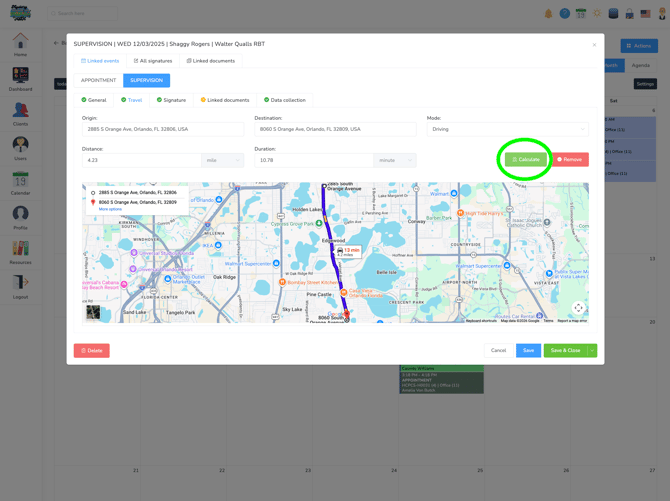Open Linked documents tab with orange indicator
This screenshot has width=670, height=501.
(225, 100)
